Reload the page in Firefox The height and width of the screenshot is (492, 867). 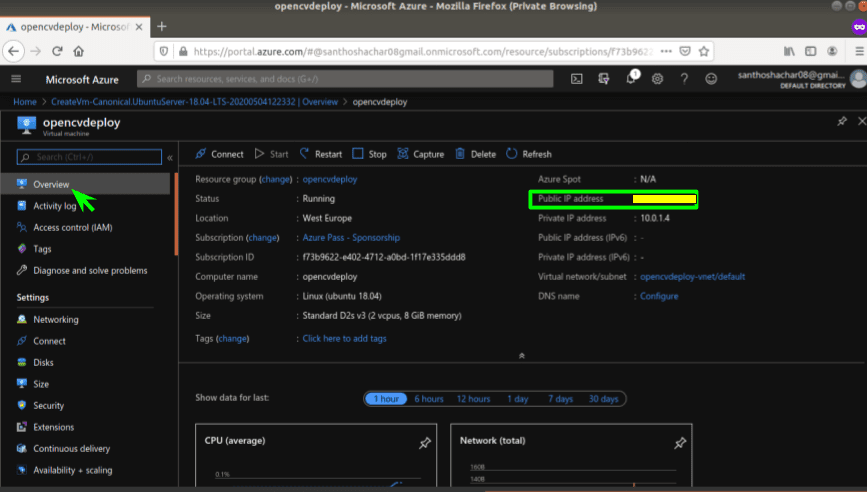tap(57, 51)
